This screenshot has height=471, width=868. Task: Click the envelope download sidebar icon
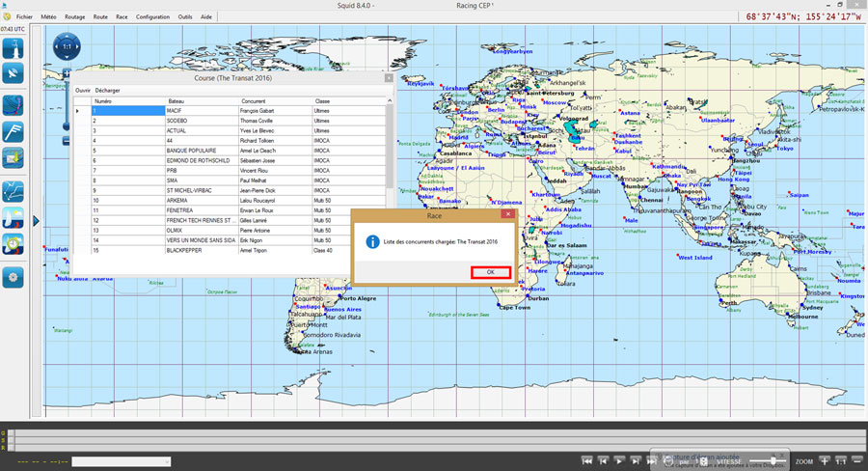14,156
